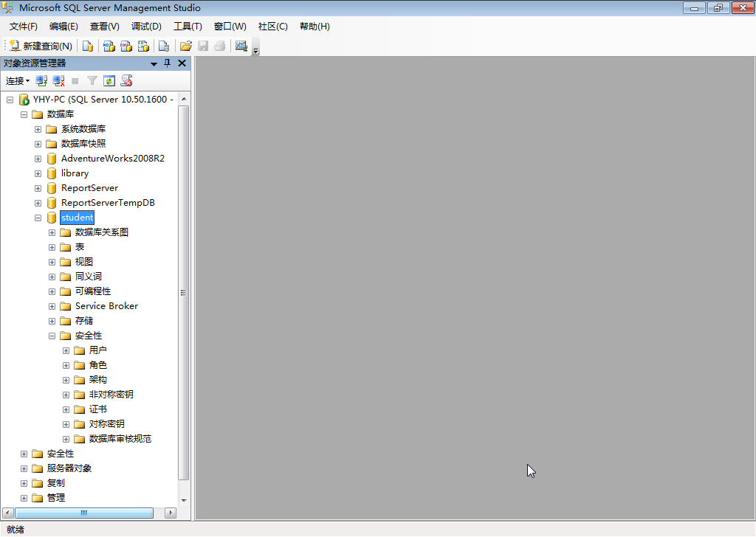Open the 对象资源管理器 window position dropdown arrow
Viewport: 756px width, 537px height.
[x=154, y=63]
